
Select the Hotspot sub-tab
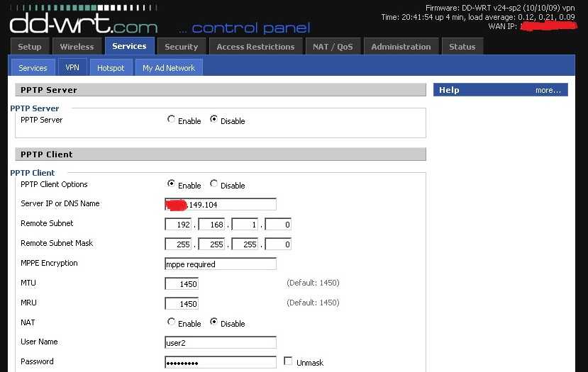[x=111, y=68]
